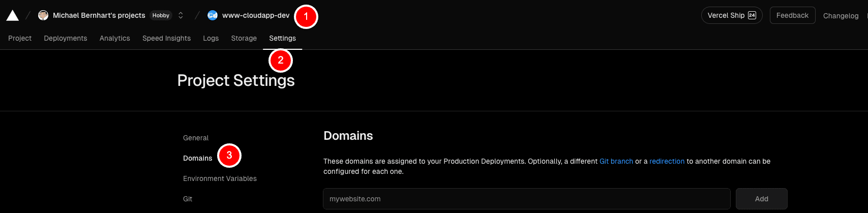Click the mywebsite.com domain input field
The height and width of the screenshot is (213, 868).
(526, 199)
